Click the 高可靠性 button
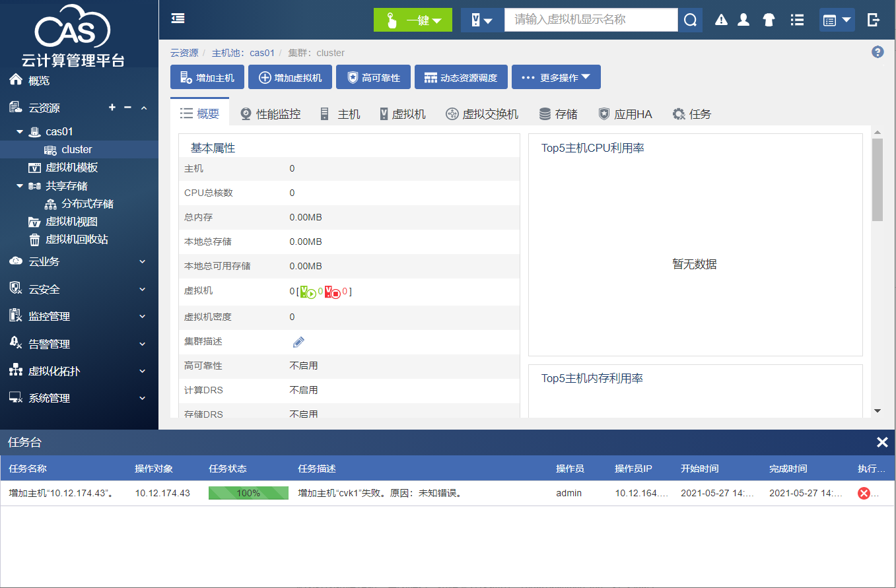Screen dimensions: 896x588 click(373, 77)
